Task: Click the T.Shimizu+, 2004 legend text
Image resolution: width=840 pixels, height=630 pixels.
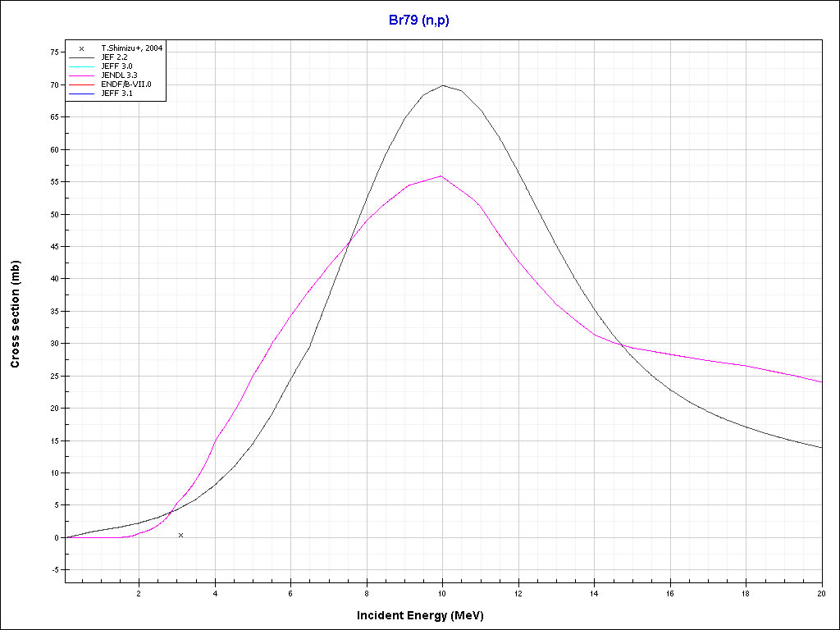Action: click(131, 48)
